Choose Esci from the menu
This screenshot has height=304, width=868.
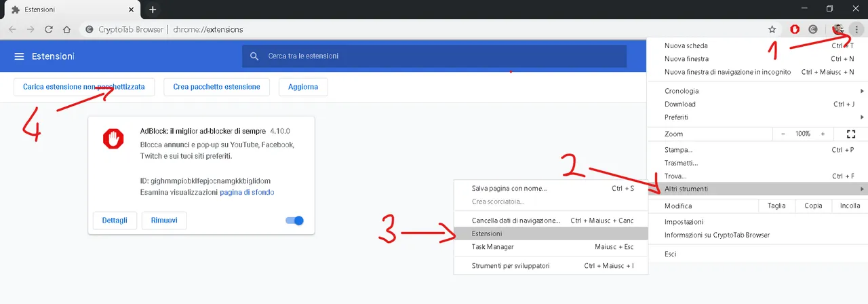pyautogui.click(x=757, y=254)
